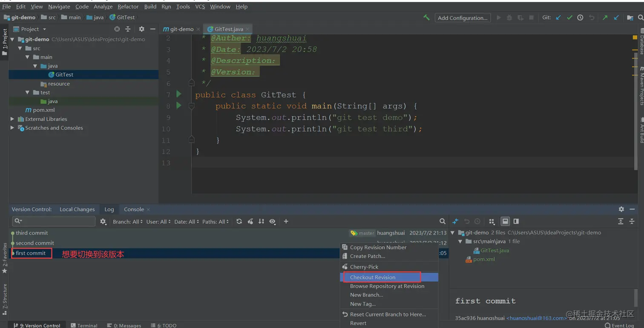Collapse the test folder node

(x=27, y=92)
